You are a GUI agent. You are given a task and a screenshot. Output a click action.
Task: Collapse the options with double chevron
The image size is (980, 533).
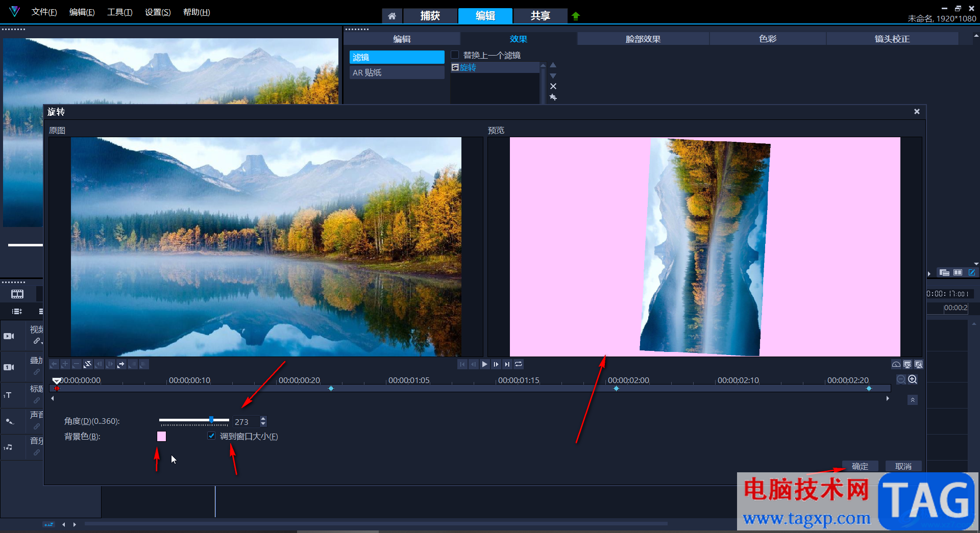tap(913, 400)
